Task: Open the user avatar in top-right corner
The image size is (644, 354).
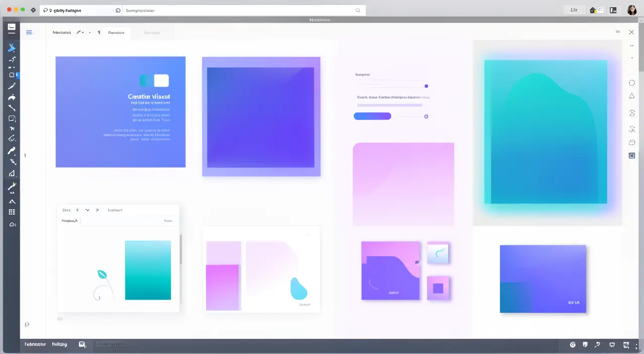Action: click(x=632, y=10)
